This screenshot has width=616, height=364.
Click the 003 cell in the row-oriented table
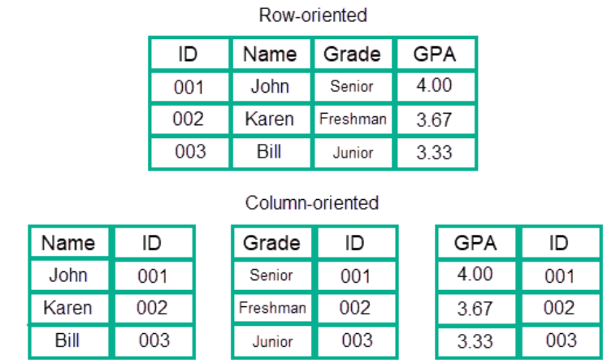pyautogui.click(x=188, y=152)
